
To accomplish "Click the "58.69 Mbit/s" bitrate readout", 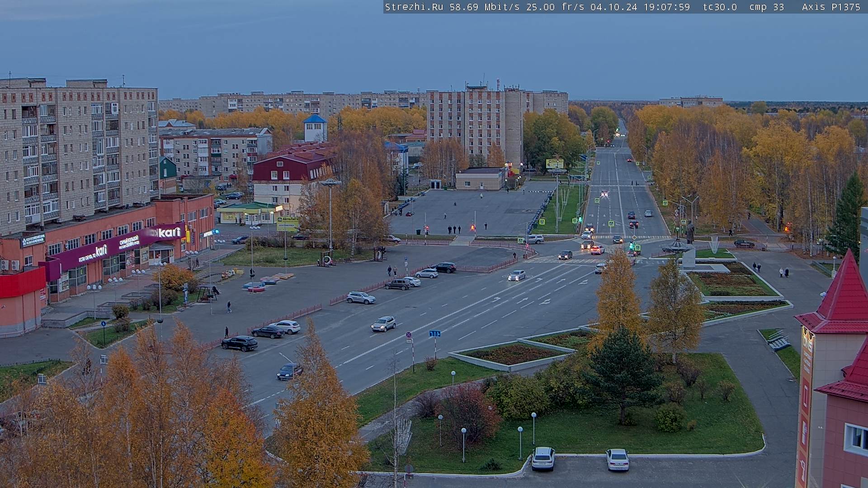I will [x=485, y=7].
